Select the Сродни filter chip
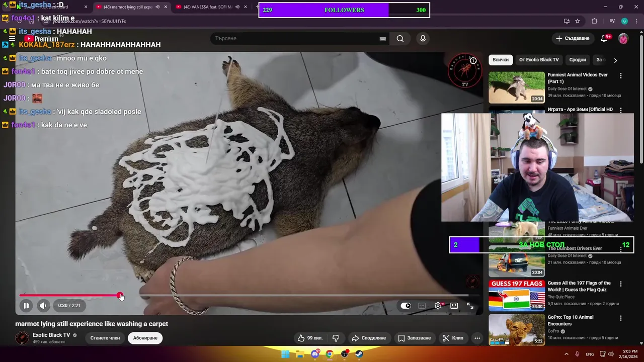Screen dimensions: 644x362 pos(578,59)
